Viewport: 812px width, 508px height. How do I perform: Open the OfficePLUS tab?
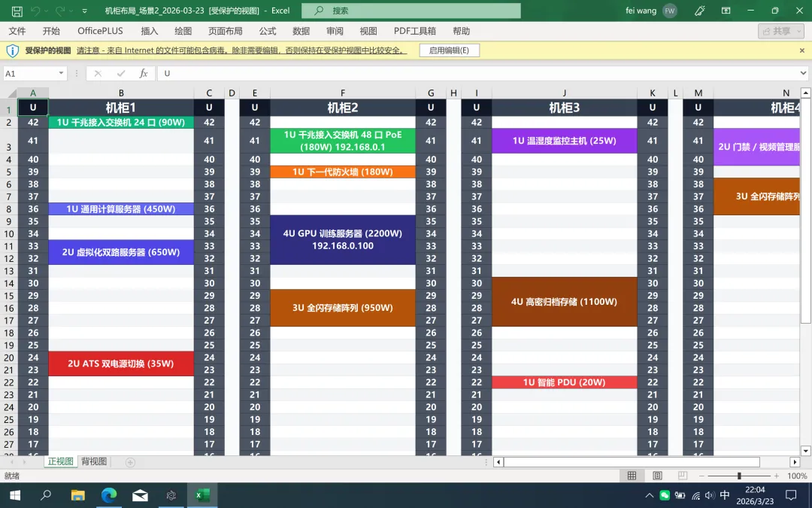(101, 31)
